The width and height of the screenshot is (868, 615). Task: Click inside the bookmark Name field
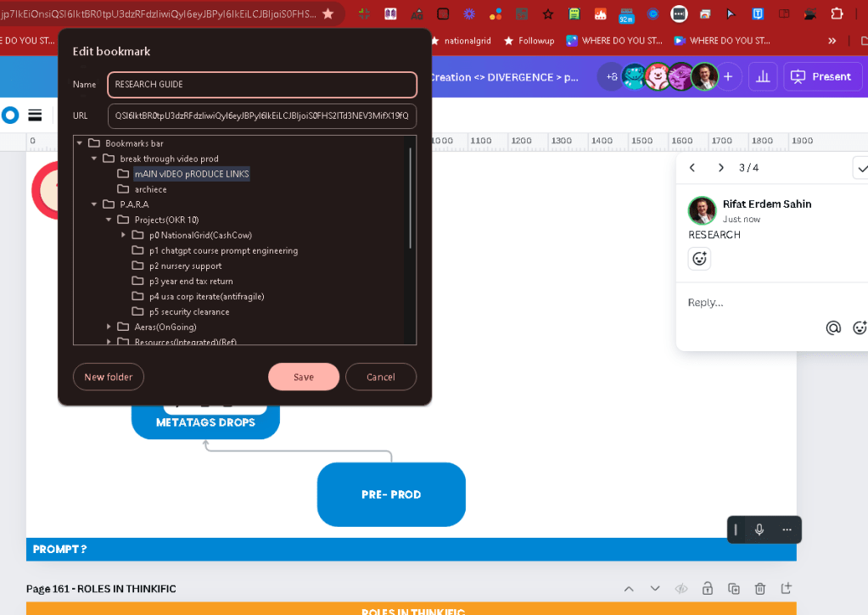click(262, 84)
